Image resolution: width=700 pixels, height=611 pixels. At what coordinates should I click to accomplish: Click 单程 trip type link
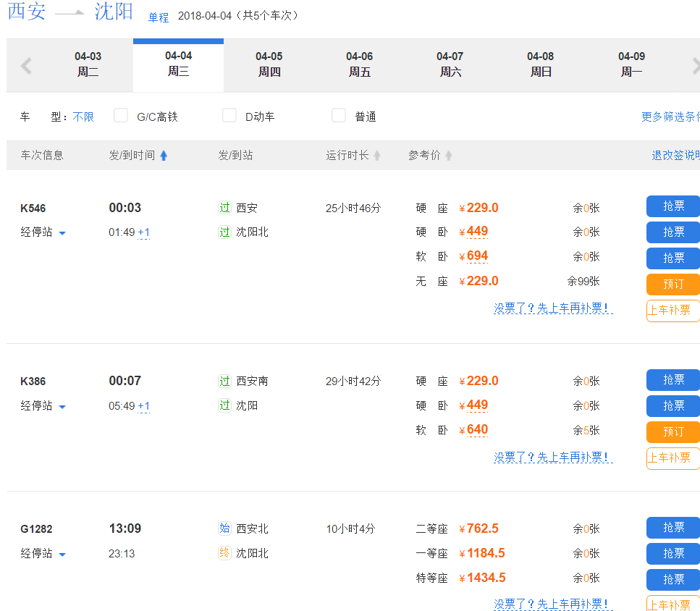coord(159,17)
